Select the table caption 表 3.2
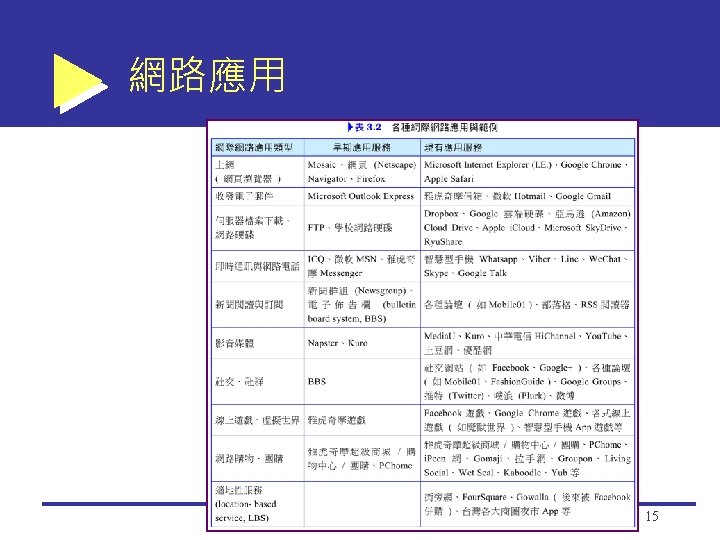720x540 pixels. click(365, 127)
